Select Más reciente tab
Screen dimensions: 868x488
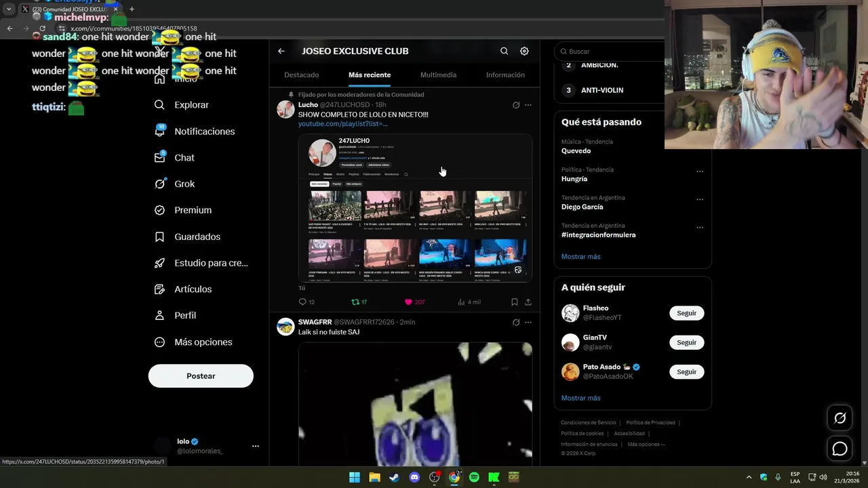tap(370, 75)
